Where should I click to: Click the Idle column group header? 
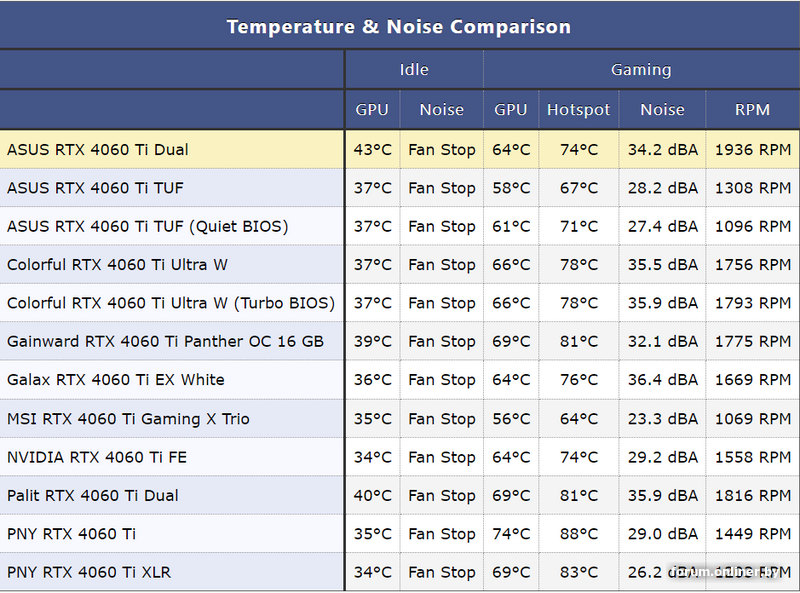414,70
